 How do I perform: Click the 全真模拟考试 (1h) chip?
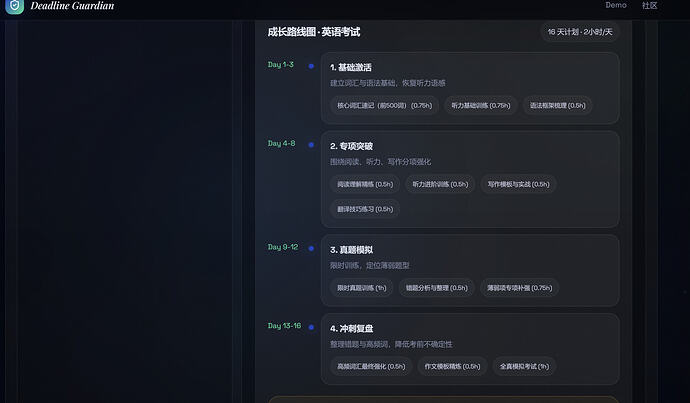tap(524, 366)
